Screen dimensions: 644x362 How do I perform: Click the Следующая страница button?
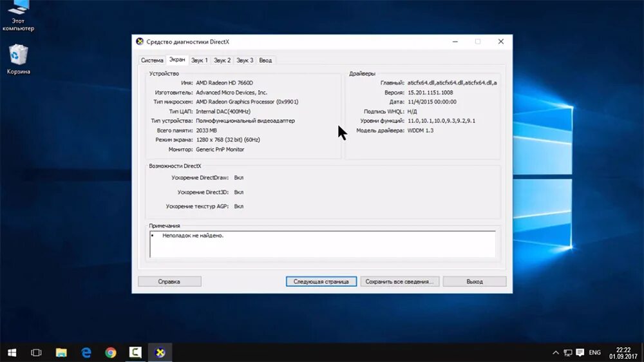(x=321, y=281)
